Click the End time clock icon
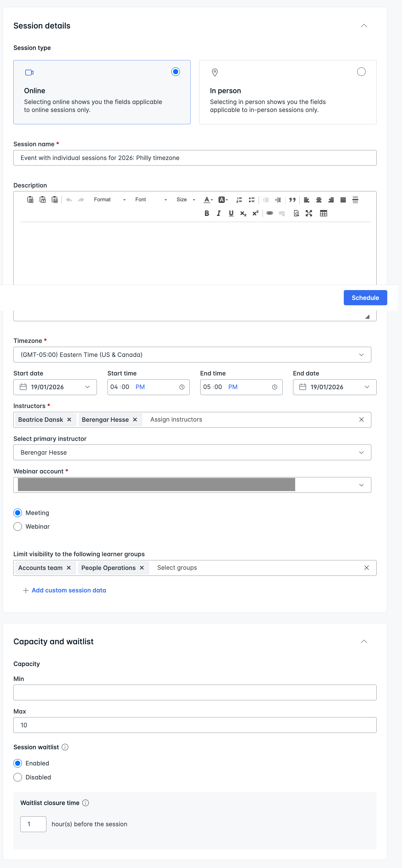The width and height of the screenshot is (402, 868). pyautogui.click(x=274, y=387)
